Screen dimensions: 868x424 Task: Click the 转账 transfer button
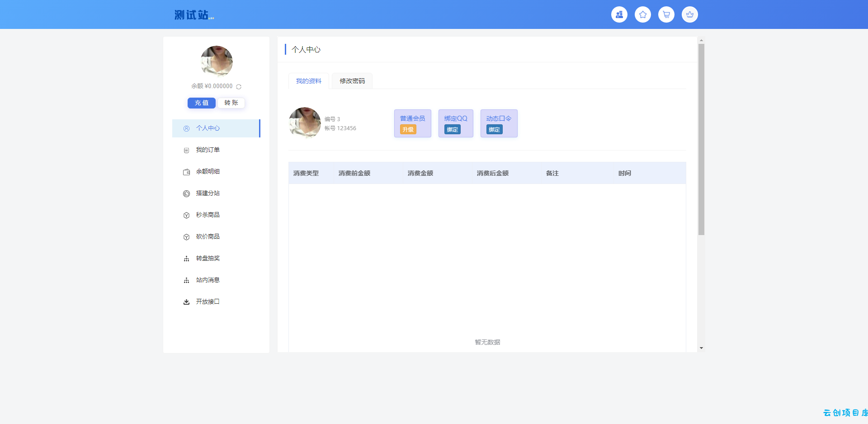tap(231, 103)
